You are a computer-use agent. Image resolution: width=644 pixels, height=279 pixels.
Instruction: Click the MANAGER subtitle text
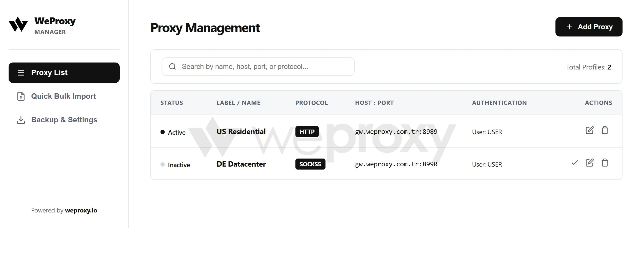coord(50,32)
